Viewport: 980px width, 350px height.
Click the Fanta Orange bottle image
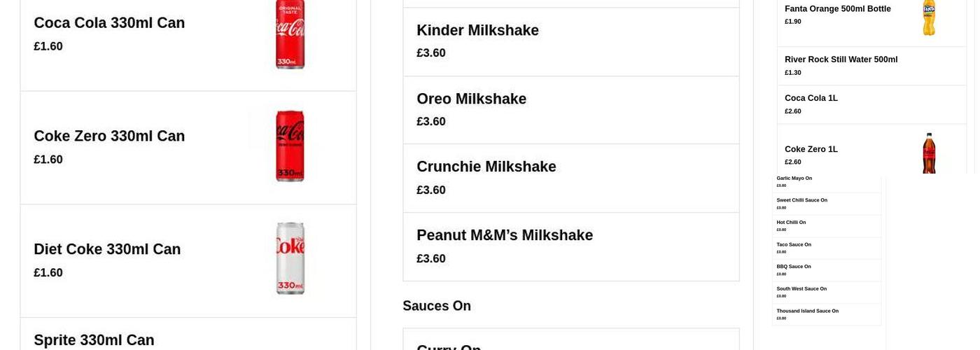click(x=929, y=18)
